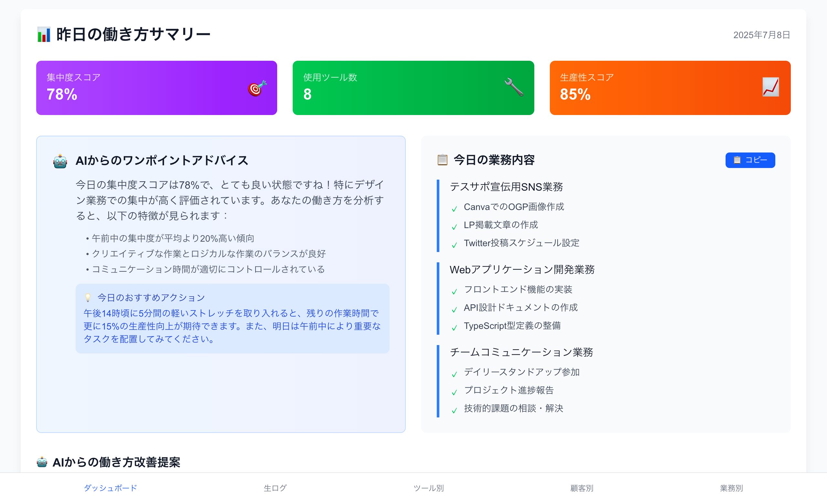Screen dimensions: 827x504
Task: Switch to the ツール別 tab
Action: click(x=429, y=488)
